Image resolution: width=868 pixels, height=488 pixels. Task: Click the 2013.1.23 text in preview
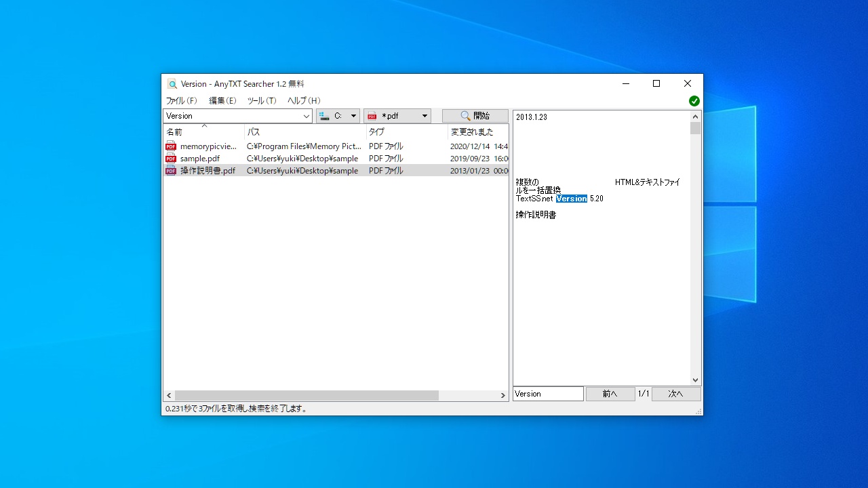point(532,117)
